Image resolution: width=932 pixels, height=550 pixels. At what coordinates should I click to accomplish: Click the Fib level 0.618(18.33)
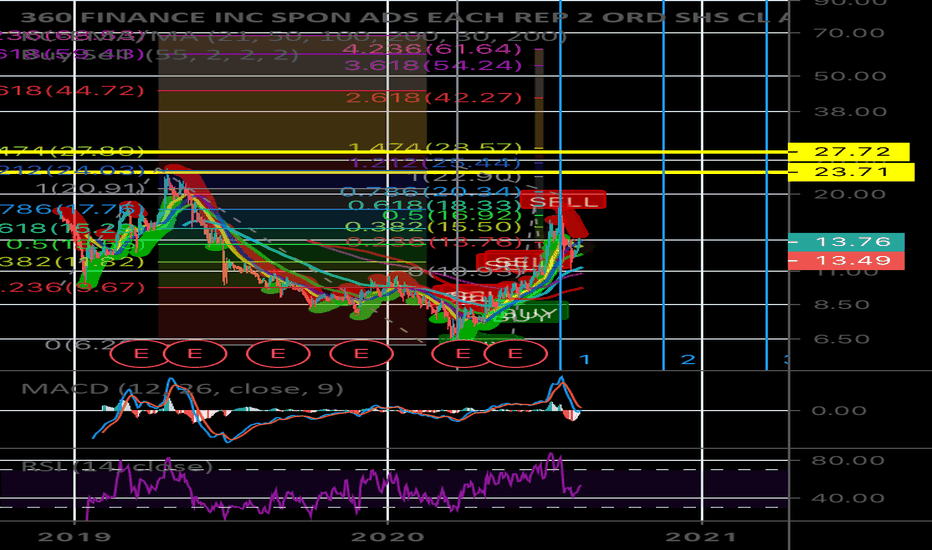click(435, 205)
